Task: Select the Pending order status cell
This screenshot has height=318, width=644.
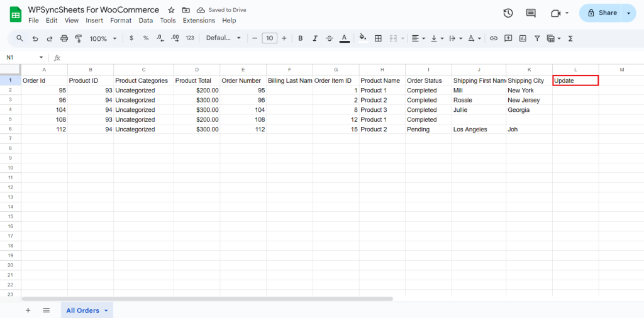Action: 428,129
